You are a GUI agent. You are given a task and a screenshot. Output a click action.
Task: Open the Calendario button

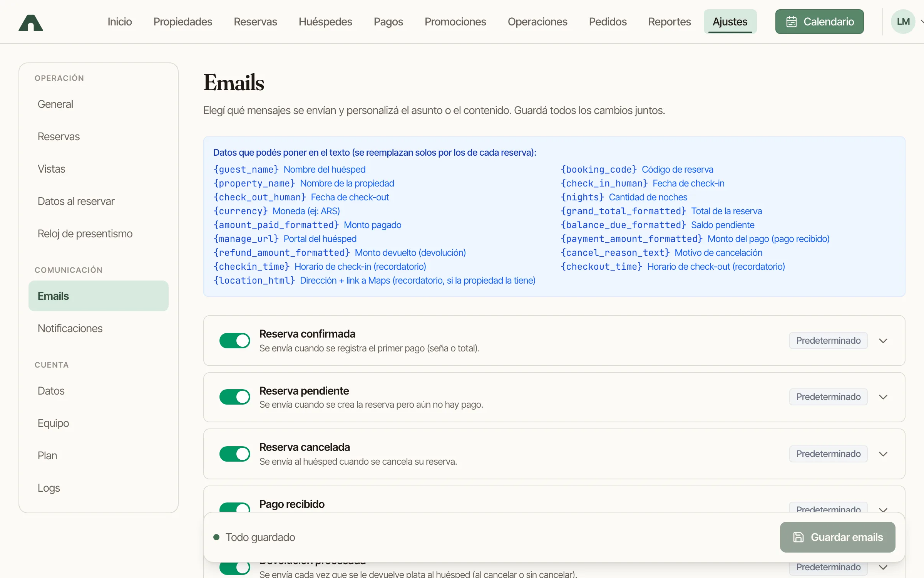point(819,22)
